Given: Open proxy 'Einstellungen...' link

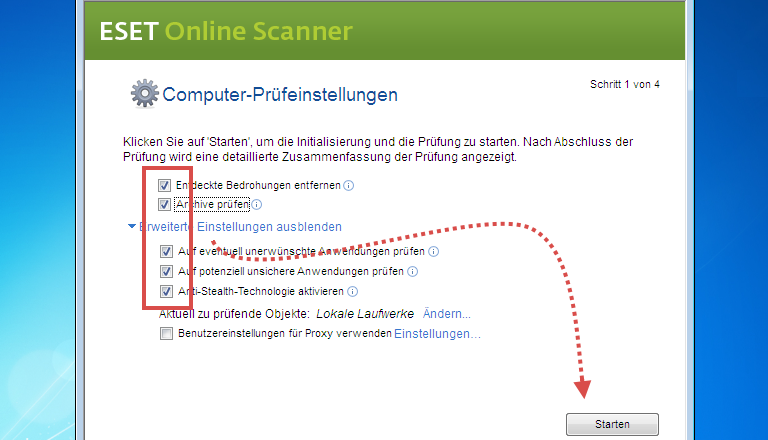Looking at the screenshot, I should point(437,334).
